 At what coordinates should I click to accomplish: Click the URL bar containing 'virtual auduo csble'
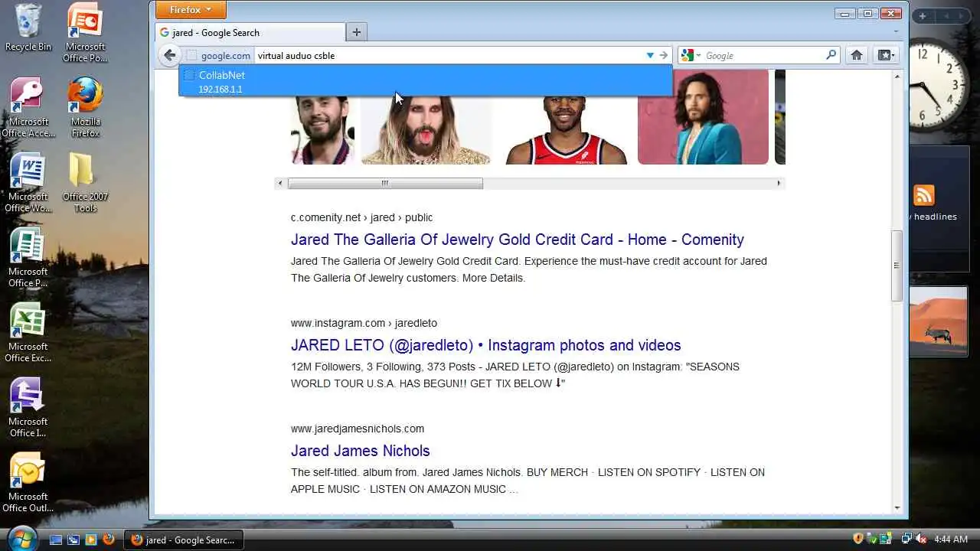[449, 55]
